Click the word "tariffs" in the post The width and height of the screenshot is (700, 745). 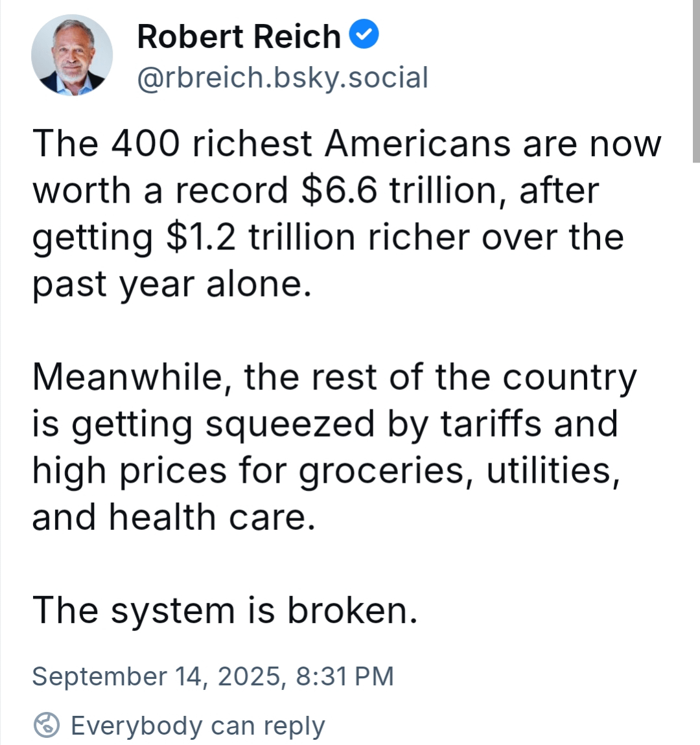pyautogui.click(x=491, y=423)
